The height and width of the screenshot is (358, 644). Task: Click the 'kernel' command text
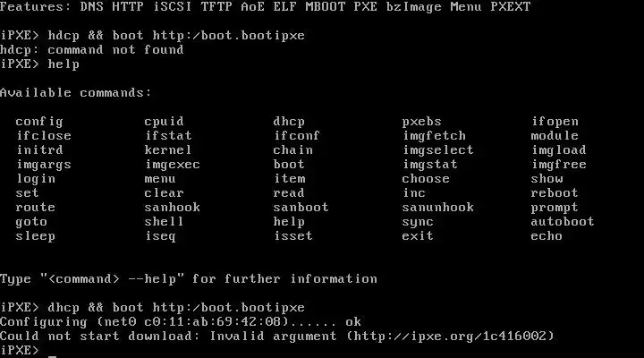[x=168, y=150]
